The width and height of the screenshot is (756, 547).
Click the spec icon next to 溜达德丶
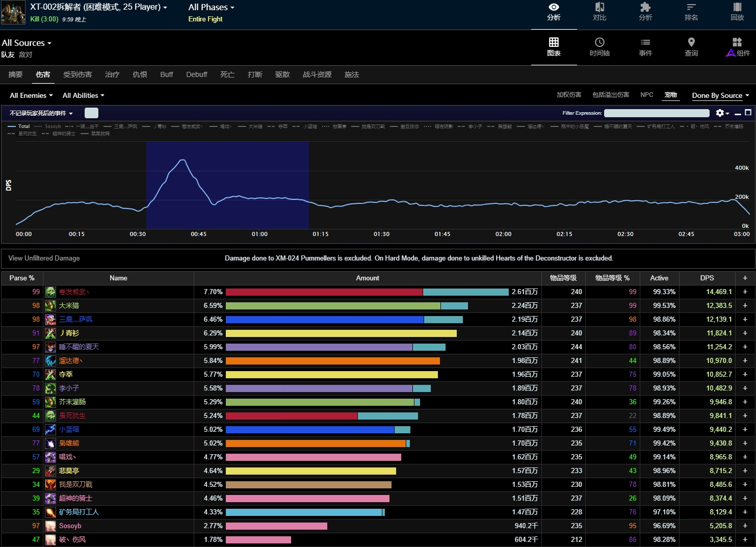pyautogui.click(x=50, y=360)
